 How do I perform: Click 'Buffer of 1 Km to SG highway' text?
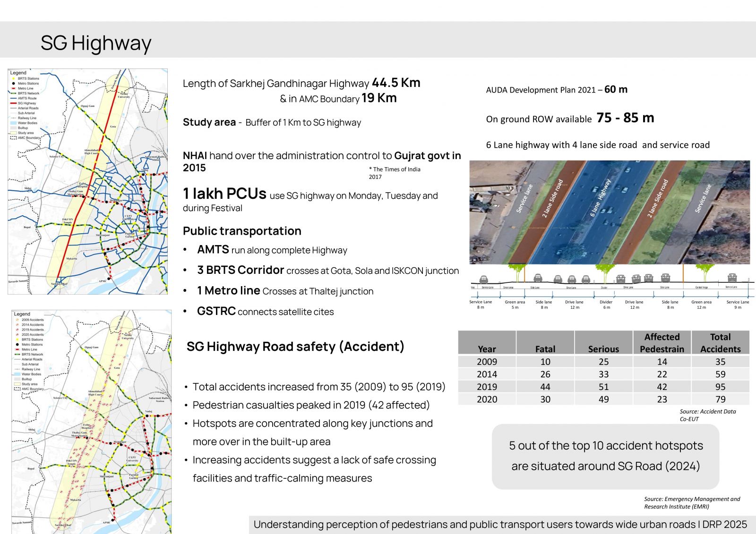[303, 123]
